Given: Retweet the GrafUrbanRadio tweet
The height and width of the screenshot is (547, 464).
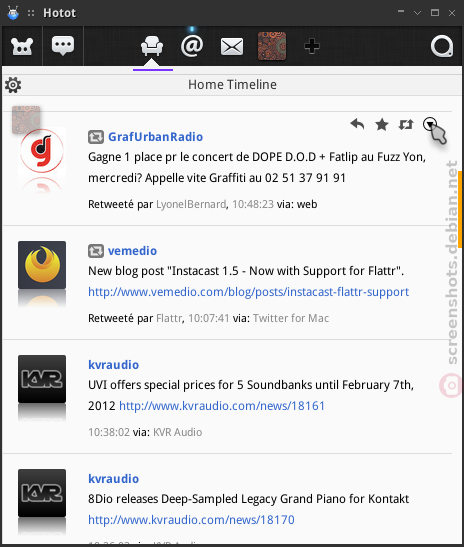Looking at the screenshot, I should click(x=406, y=124).
